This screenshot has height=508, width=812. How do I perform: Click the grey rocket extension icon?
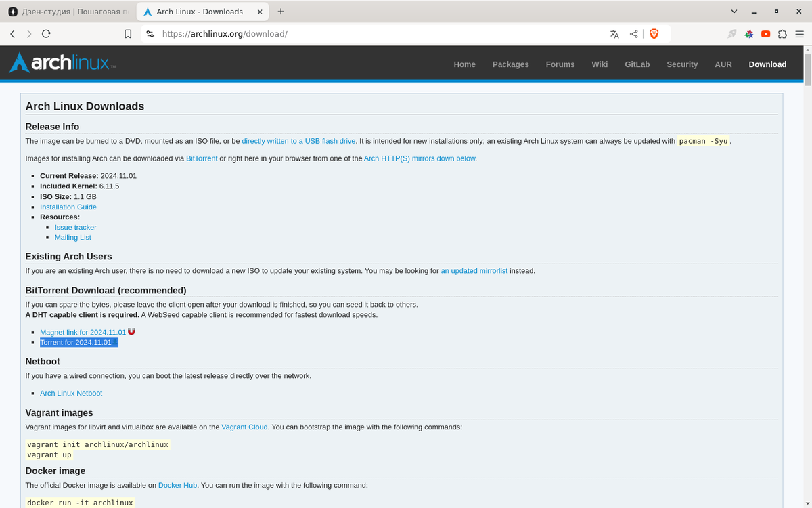[x=732, y=34]
